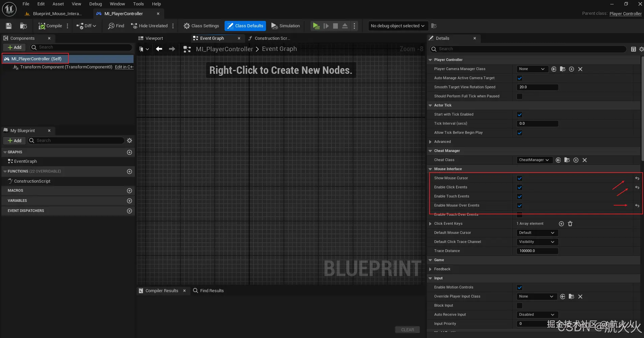Click the Compile button
The width and height of the screenshot is (644, 338).
tap(50, 26)
